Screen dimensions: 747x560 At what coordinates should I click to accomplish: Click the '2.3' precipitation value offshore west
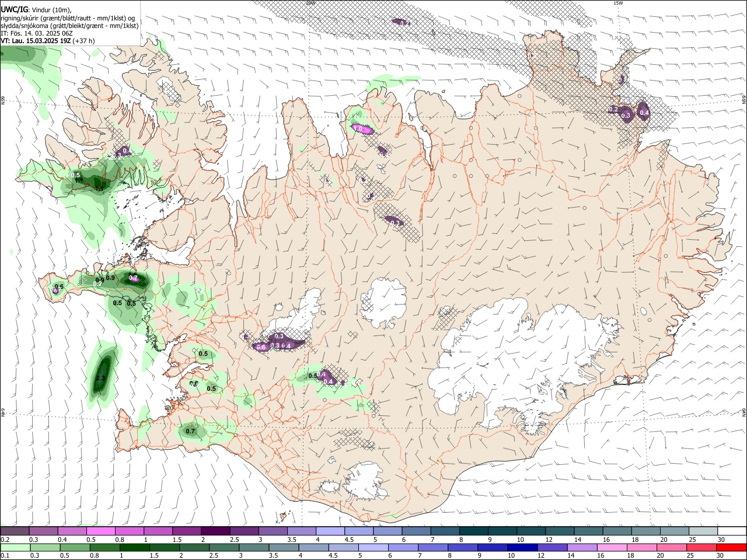pos(100,378)
